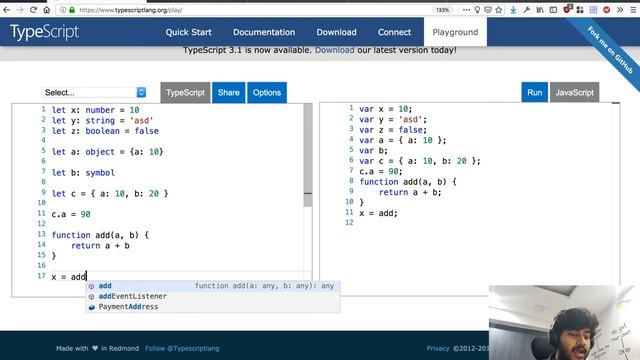Select the Playground nav tab
This screenshot has height=360, width=640.
[x=455, y=32]
